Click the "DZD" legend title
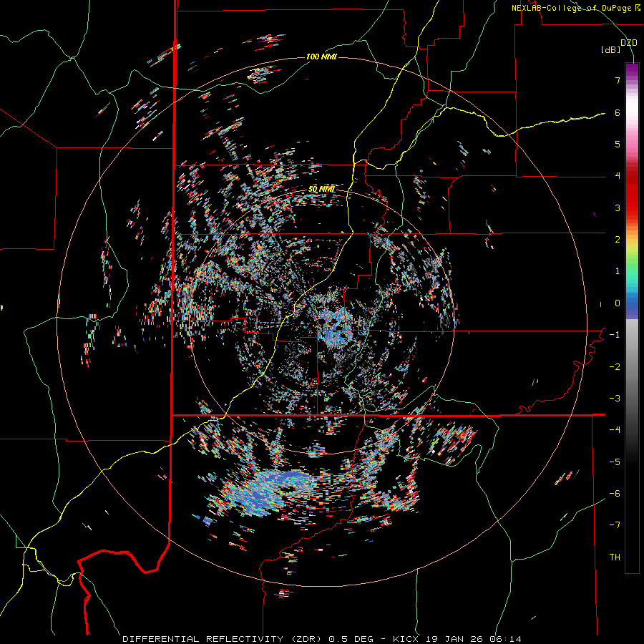The image size is (644, 644). (629, 43)
